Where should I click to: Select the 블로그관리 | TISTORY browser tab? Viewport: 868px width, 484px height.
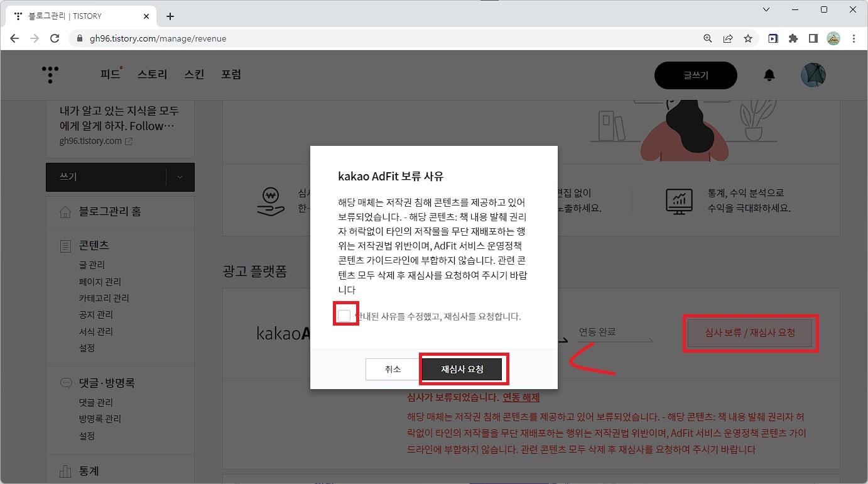tap(82, 16)
